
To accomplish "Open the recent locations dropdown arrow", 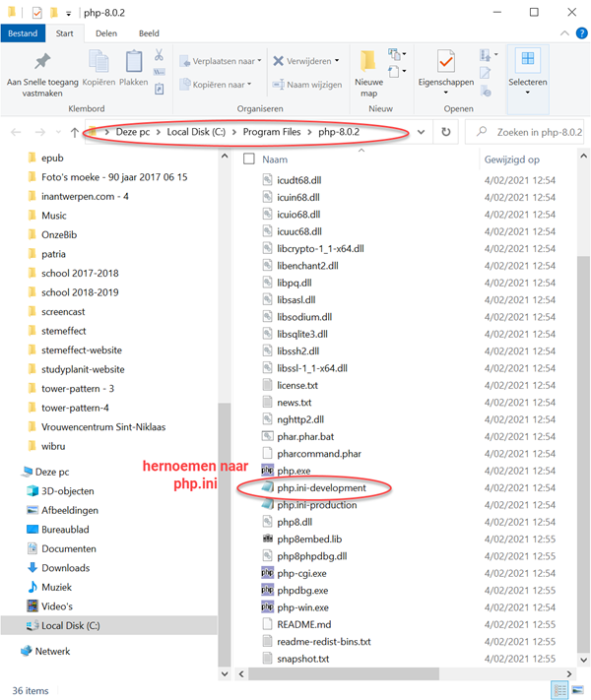I will click(x=58, y=132).
